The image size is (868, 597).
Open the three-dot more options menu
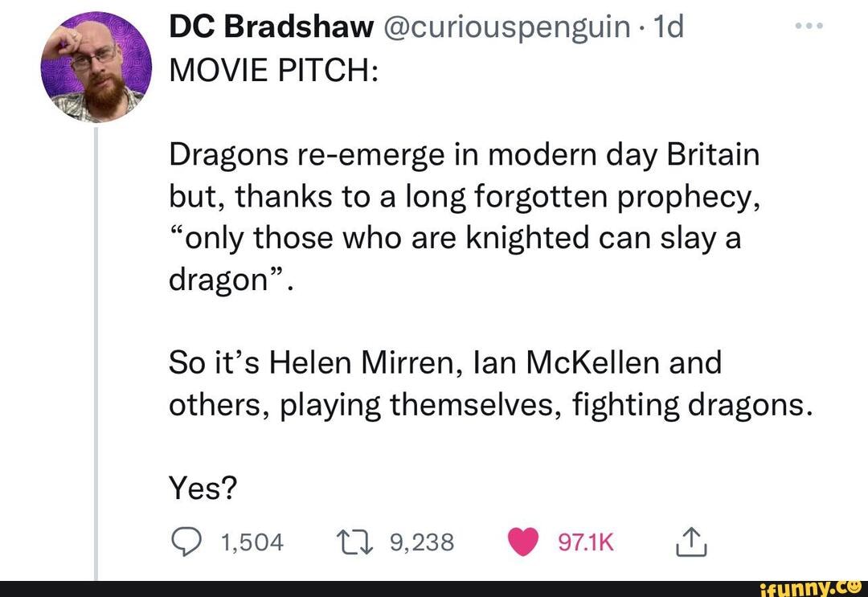809,27
